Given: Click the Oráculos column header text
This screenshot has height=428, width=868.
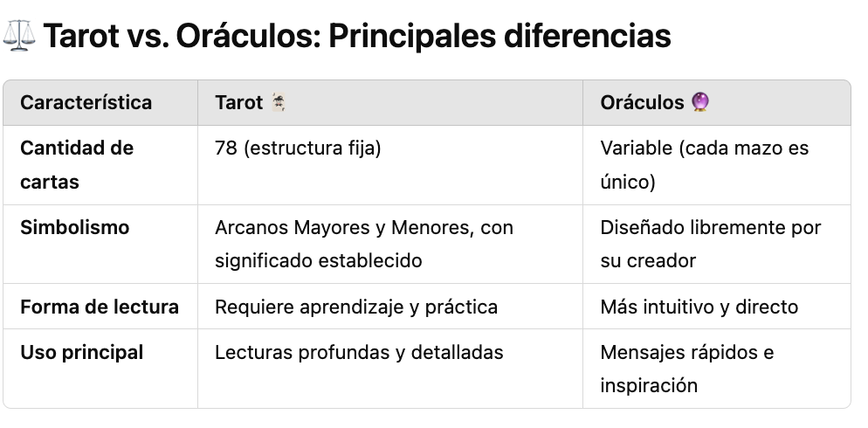Looking at the screenshot, I should (642, 102).
